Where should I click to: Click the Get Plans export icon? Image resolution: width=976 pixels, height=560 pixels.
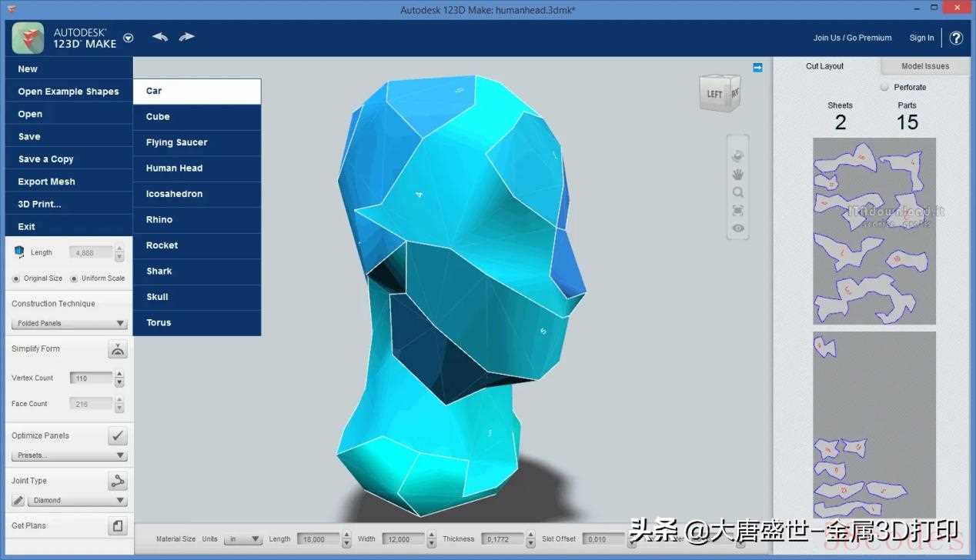tap(117, 526)
